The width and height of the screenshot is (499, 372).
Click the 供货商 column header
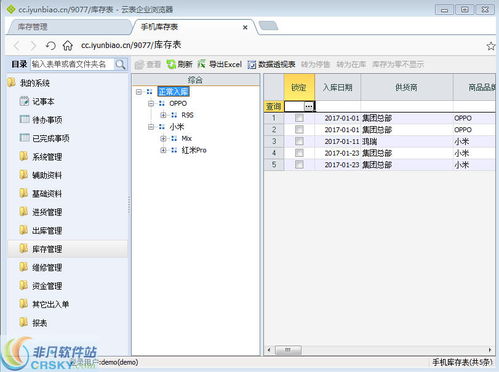pyautogui.click(x=407, y=87)
